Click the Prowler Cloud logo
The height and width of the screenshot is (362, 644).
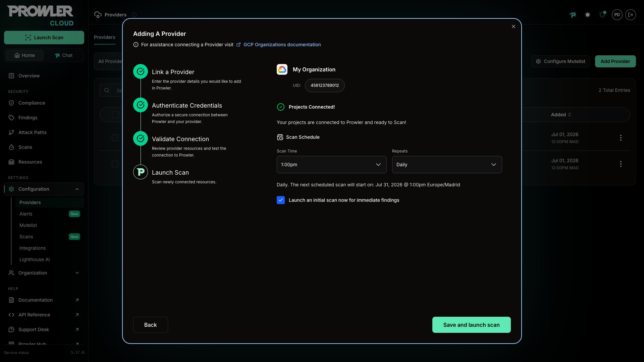coord(40,16)
